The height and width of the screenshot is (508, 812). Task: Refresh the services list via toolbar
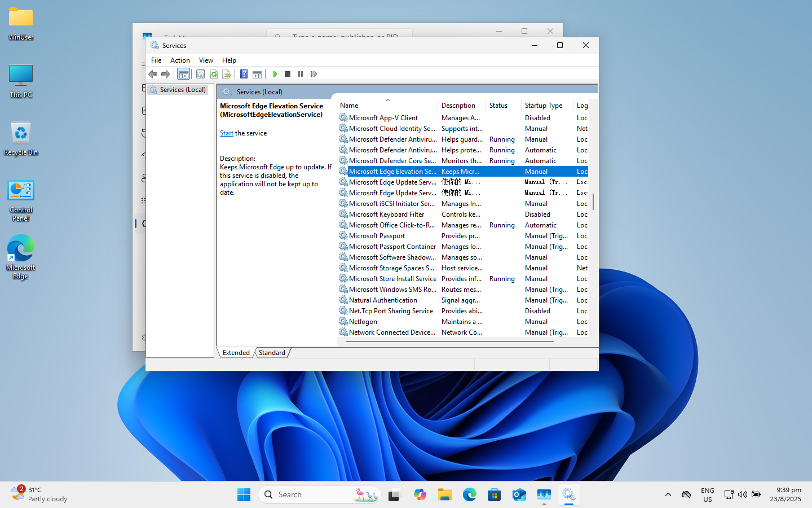(x=214, y=74)
